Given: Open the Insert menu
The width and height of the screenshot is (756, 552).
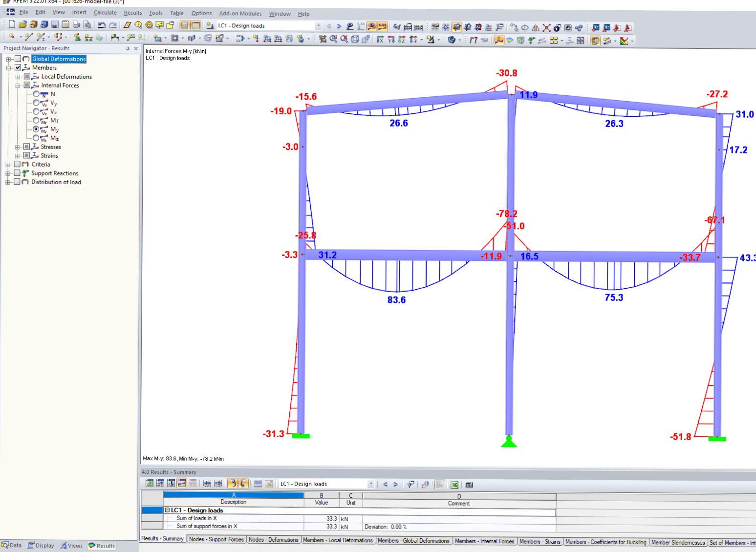Looking at the screenshot, I should [x=79, y=13].
